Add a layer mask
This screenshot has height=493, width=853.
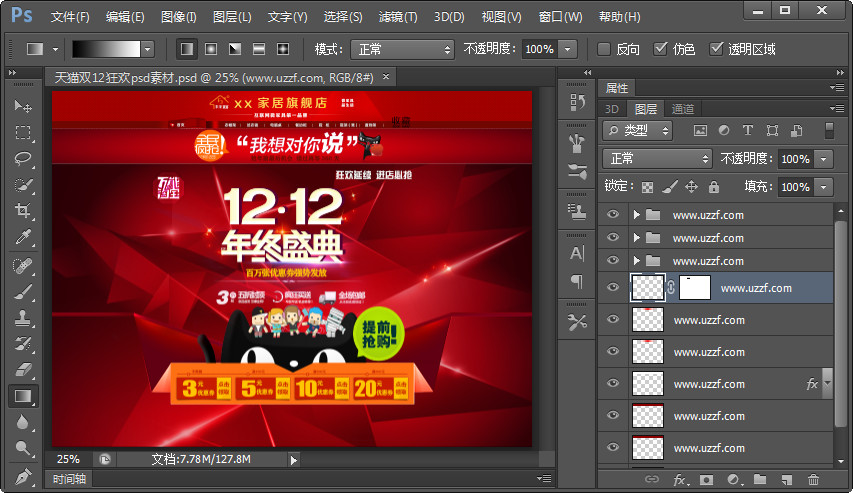pos(706,480)
